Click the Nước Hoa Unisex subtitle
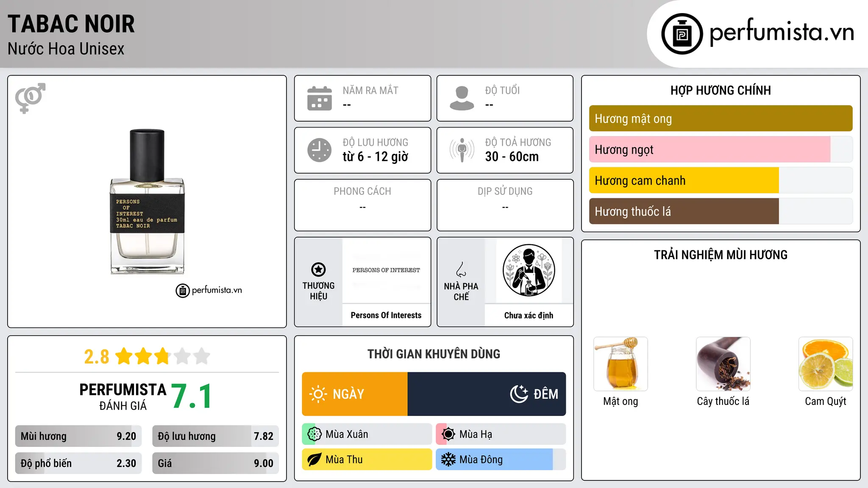This screenshot has width=868, height=488. [66, 49]
